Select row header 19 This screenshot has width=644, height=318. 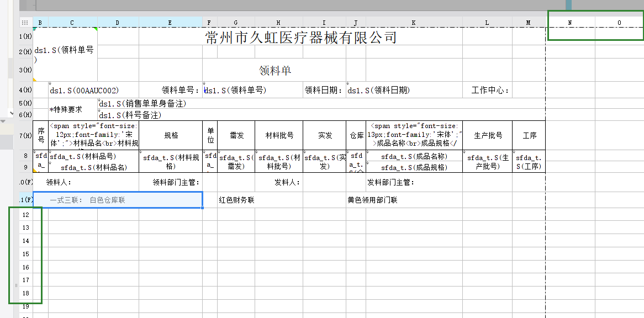pos(26,306)
